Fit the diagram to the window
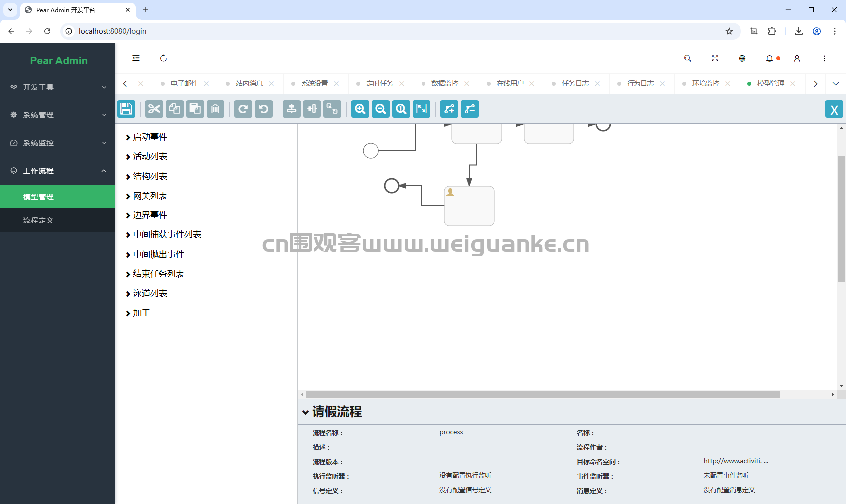This screenshot has height=504, width=846. tap(422, 109)
